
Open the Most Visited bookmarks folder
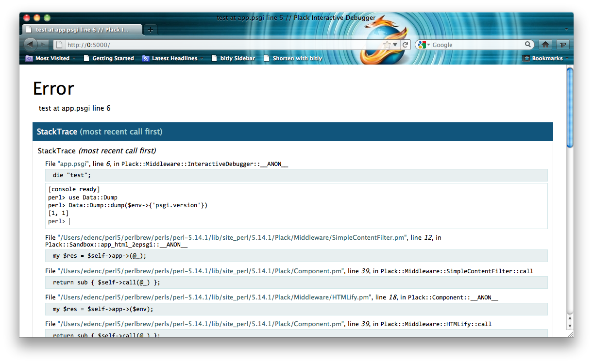pyautogui.click(x=51, y=58)
